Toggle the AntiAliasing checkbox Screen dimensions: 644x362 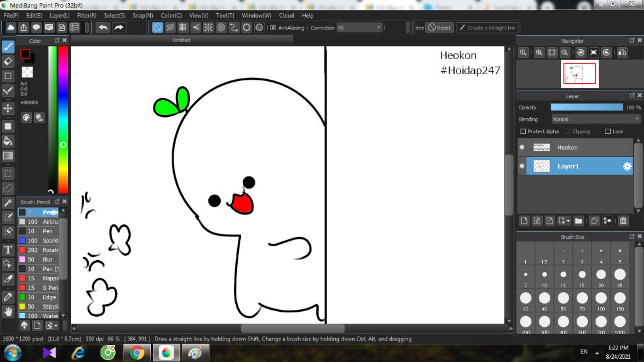(273, 28)
